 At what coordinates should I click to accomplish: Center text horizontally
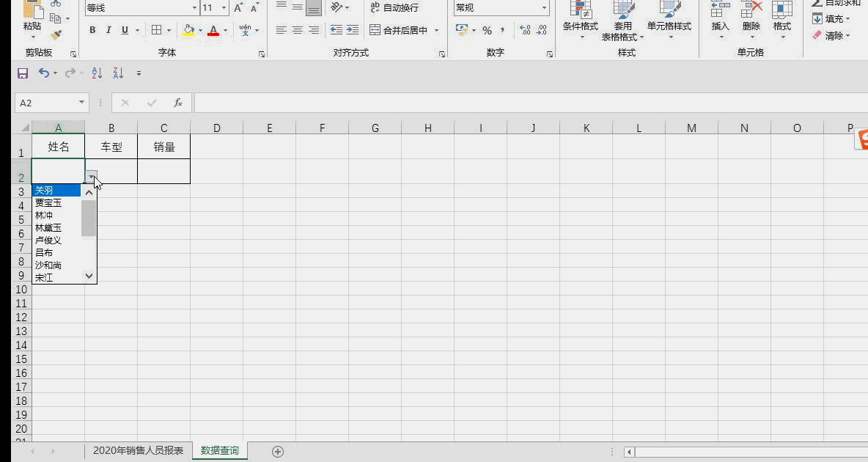(297, 30)
